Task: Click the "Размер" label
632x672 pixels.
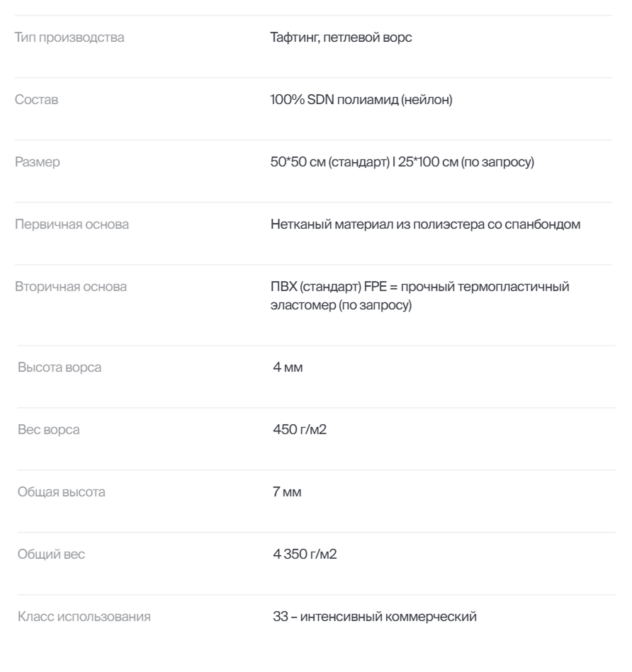Action: 38,162
